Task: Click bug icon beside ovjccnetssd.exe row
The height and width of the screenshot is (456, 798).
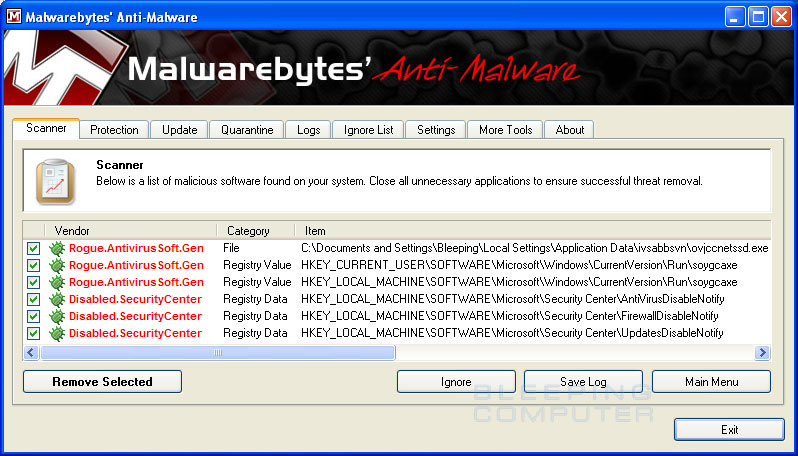Action: 57,248
